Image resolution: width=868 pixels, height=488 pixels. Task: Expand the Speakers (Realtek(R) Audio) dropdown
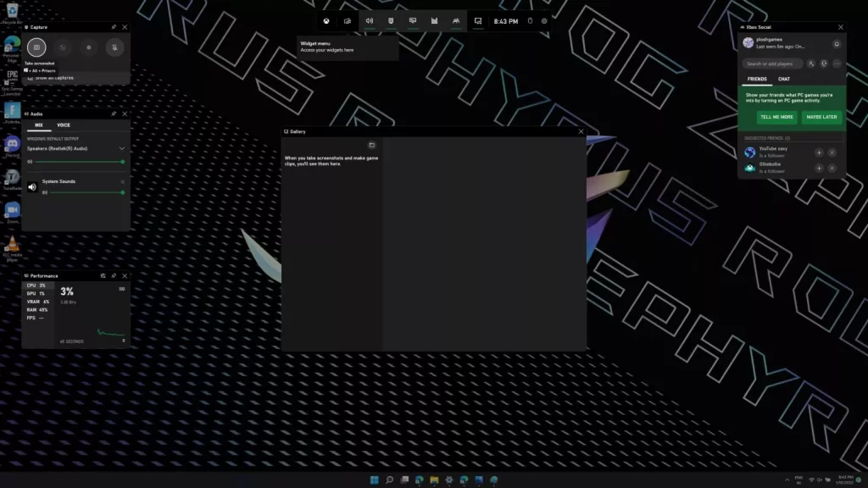(x=122, y=148)
